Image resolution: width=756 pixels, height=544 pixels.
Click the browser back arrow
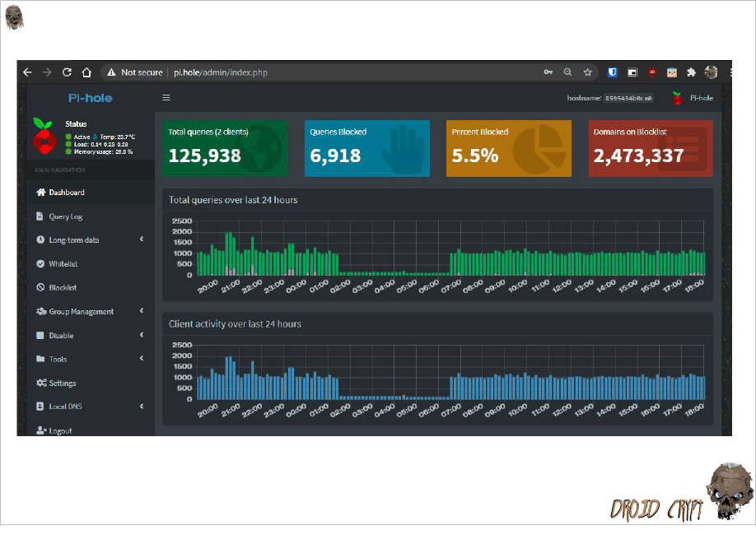tap(27, 72)
